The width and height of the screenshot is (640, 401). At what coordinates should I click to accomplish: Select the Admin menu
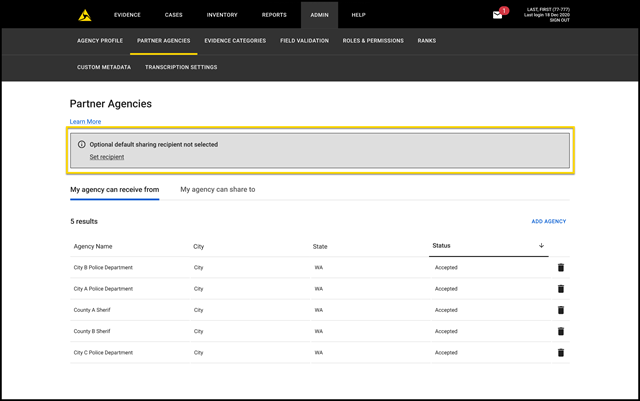tap(319, 15)
